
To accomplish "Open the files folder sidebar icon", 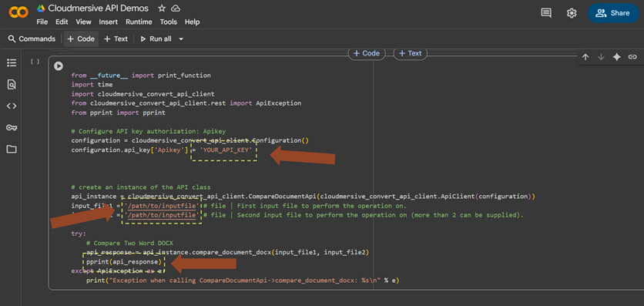I will click(12, 149).
